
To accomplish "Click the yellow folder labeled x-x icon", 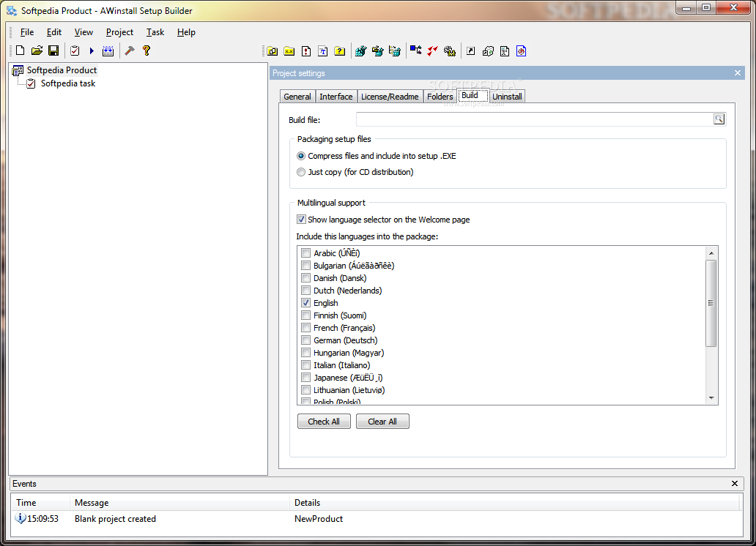I will point(289,51).
